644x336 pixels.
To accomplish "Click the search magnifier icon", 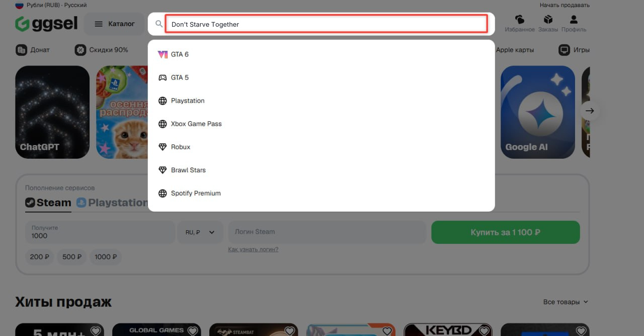I will pyautogui.click(x=159, y=24).
